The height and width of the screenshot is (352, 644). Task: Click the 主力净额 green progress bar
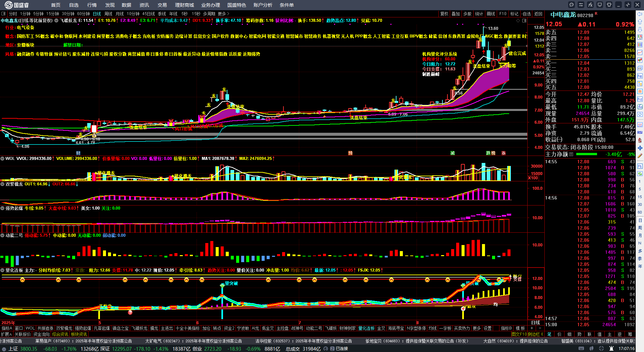point(586,154)
